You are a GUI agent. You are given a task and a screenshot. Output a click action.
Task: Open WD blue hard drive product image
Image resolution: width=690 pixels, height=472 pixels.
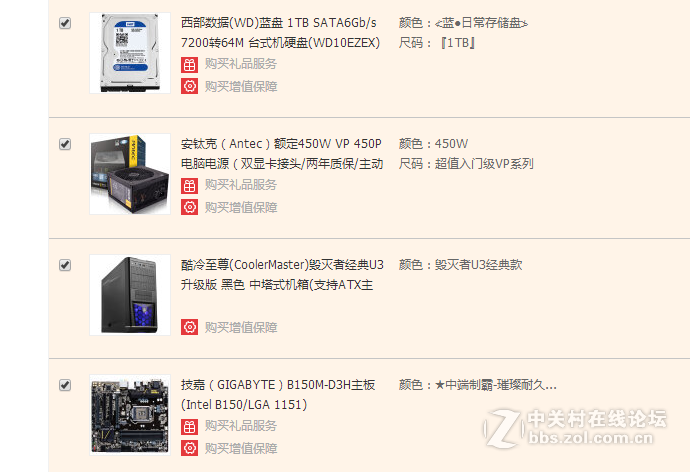(130, 53)
